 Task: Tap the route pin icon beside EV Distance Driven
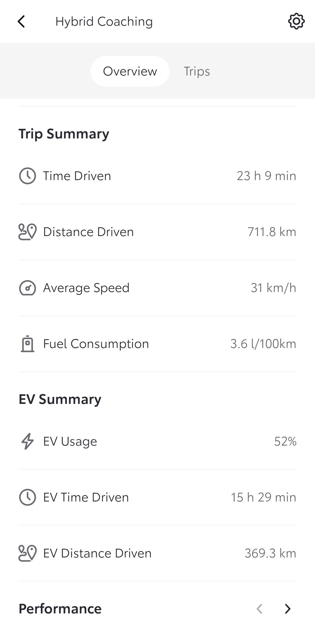pyautogui.click(x=27, y=553)
